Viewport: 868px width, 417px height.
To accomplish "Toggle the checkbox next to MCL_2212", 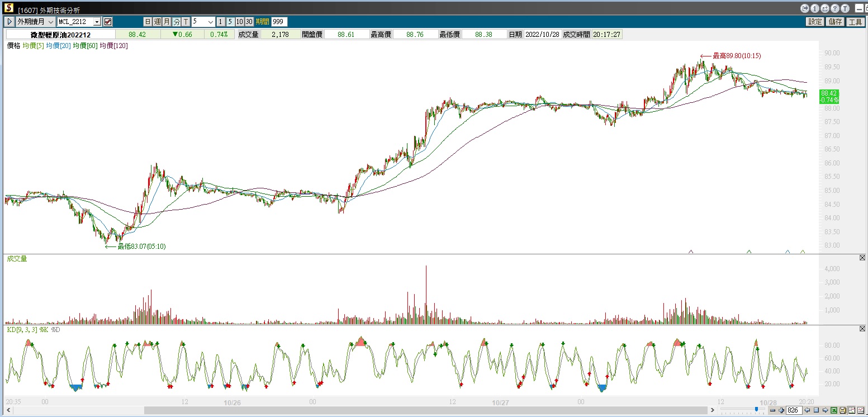I will tap(108, 22).
